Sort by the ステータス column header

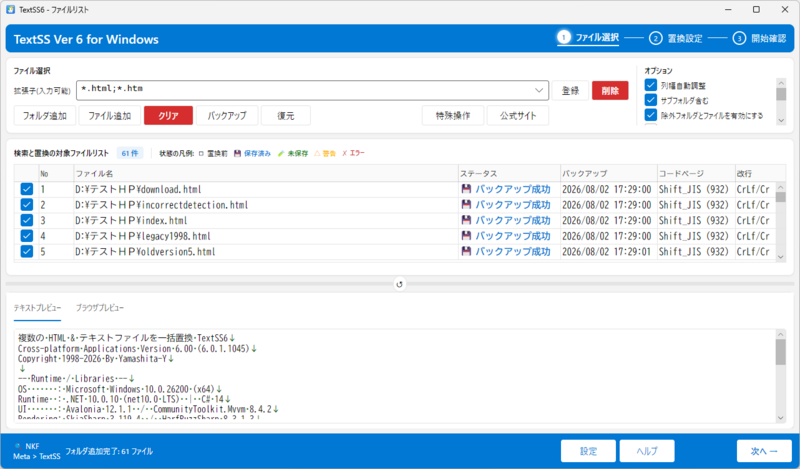[x=509, y=174]
